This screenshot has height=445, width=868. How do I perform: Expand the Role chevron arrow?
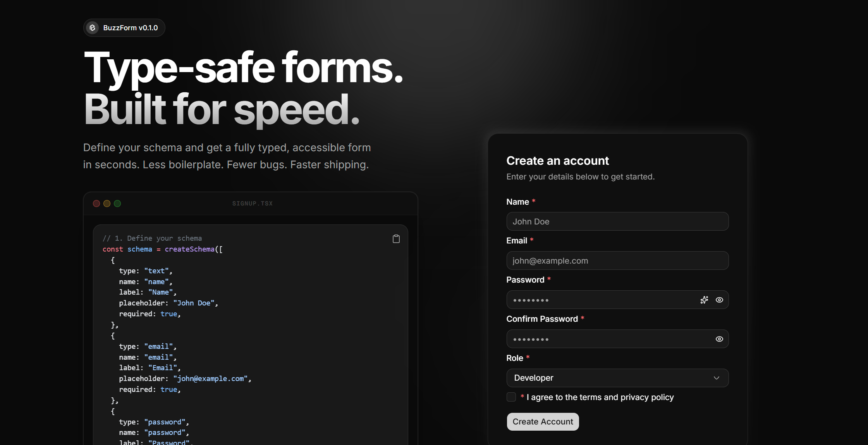point(717,378)
